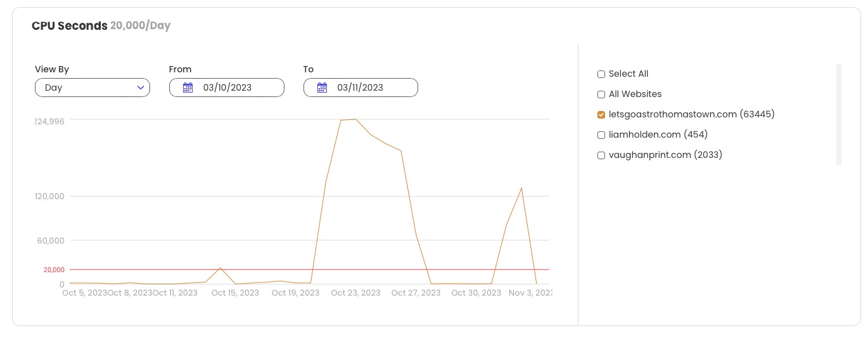Click the CPU Seconds heading
This screenshot has width=868, height=340.
coord(70,26)
